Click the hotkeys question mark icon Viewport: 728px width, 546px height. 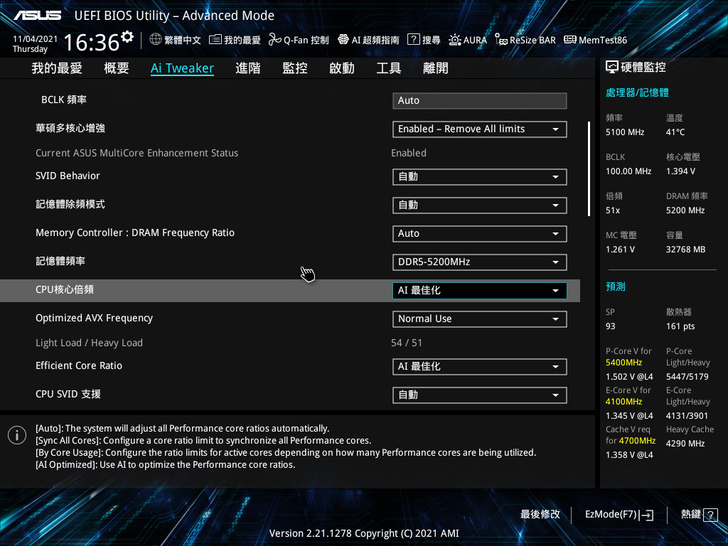[x=710, y=514]
